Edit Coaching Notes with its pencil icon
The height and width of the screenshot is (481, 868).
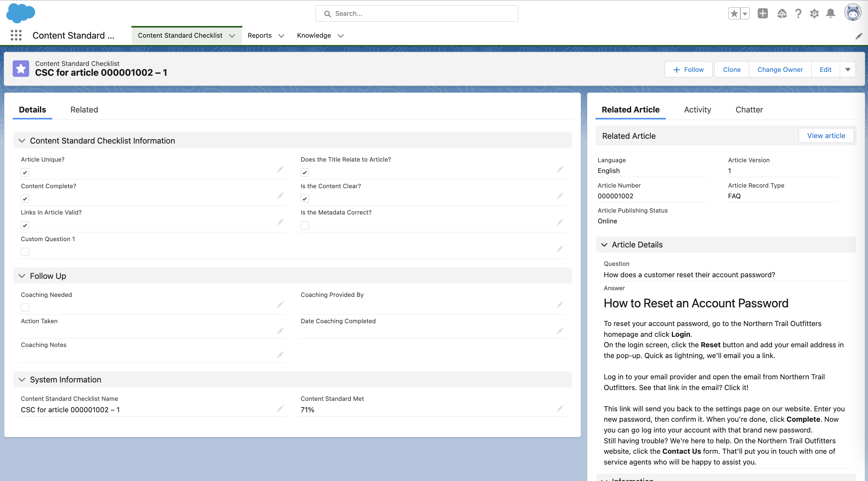281,355
